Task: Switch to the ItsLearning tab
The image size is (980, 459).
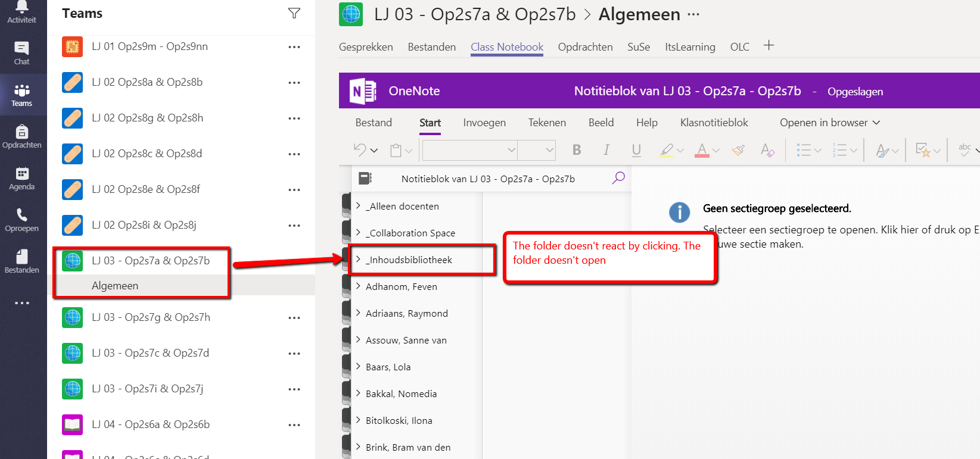Action: pyautogui.click(x=690, y=47)
